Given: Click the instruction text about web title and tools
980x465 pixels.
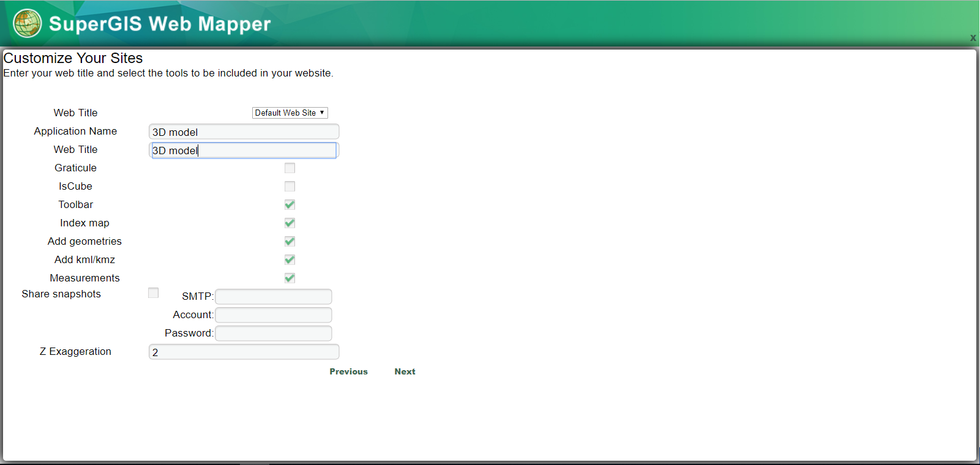Looking at the screenshot, I should tap(168, 73).
